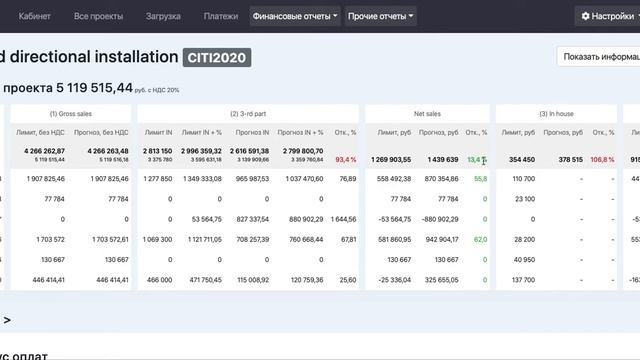
Task: Click cell 1 069 300
Action: (157, 239)
